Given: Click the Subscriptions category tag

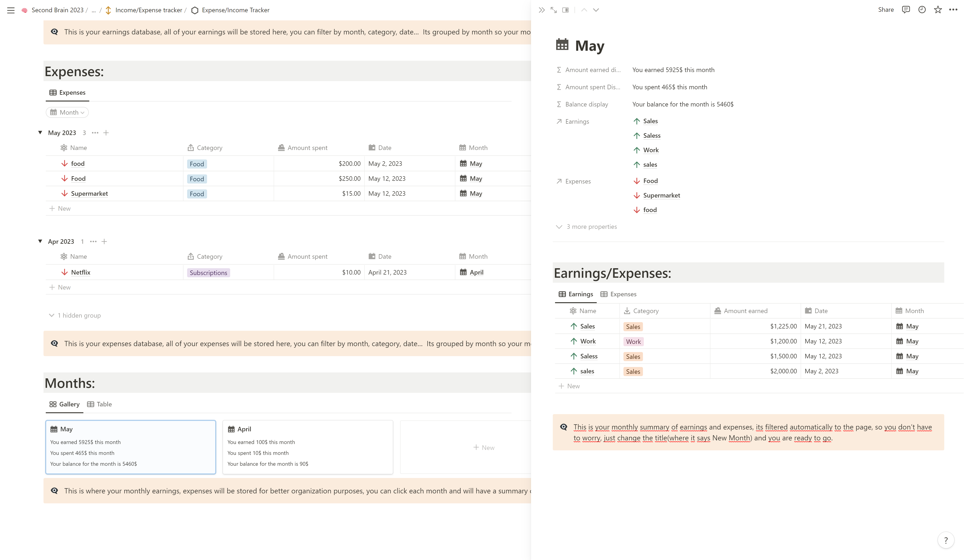Looking at the screenshot, I should [x=208, y=273].
